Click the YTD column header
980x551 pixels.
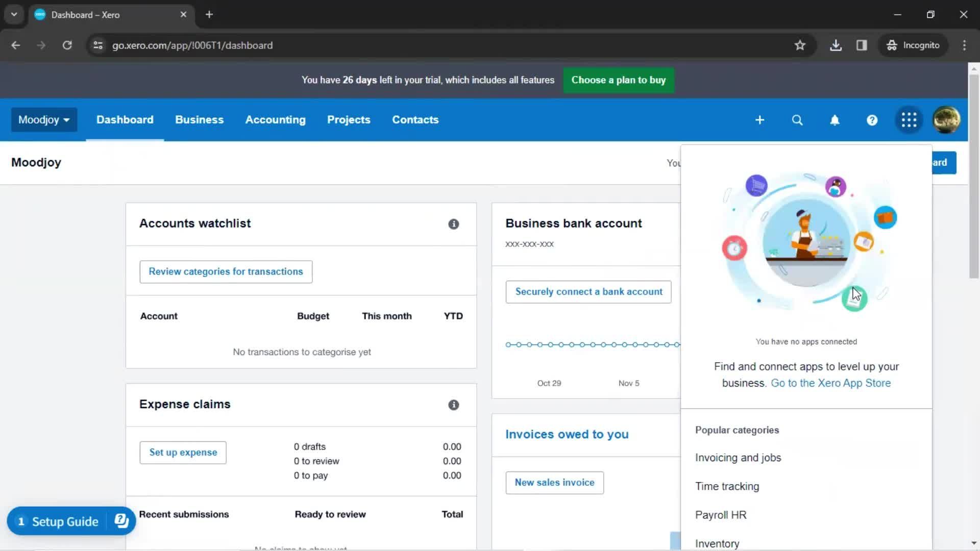(453, 316)
